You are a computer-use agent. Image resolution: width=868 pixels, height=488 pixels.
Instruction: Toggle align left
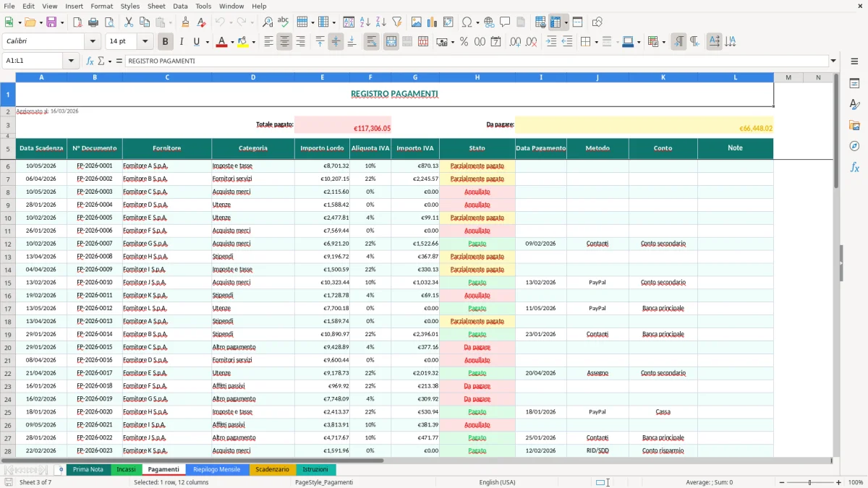pyautogui.click(x=268, y=42)
